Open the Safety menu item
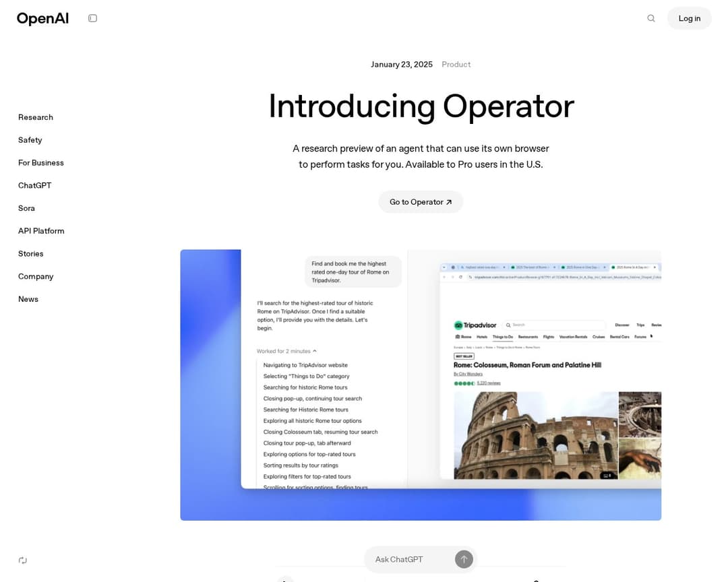Viewport: 728px width, 582px height. [x=30, y=140]
